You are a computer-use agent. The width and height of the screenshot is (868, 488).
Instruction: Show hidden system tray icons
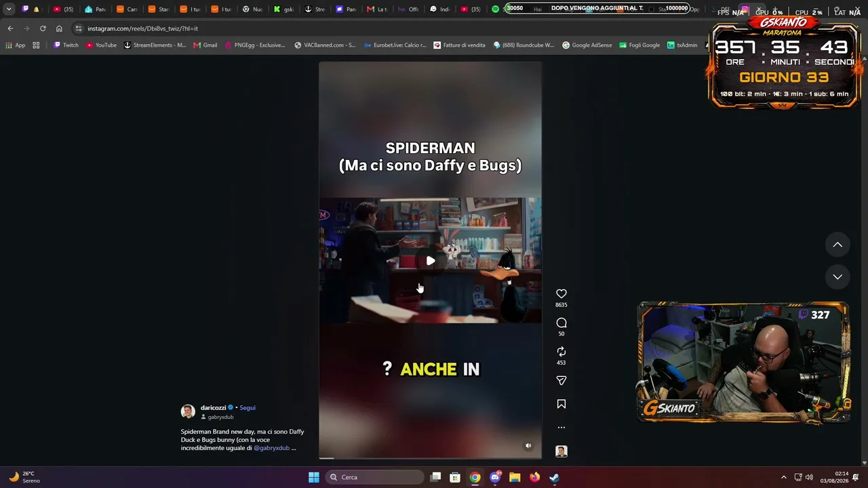click(784, 477)
